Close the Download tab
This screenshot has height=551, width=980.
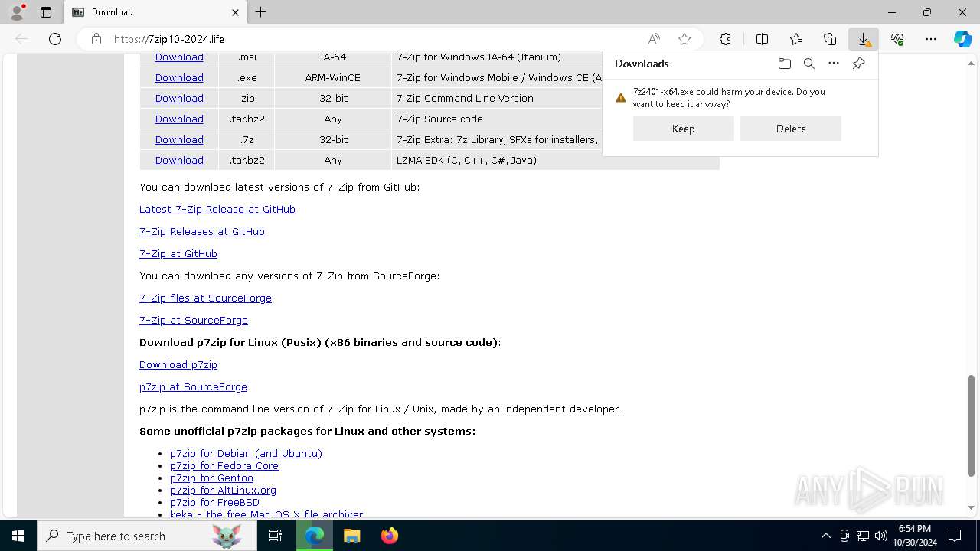click(x=235, y=12)
